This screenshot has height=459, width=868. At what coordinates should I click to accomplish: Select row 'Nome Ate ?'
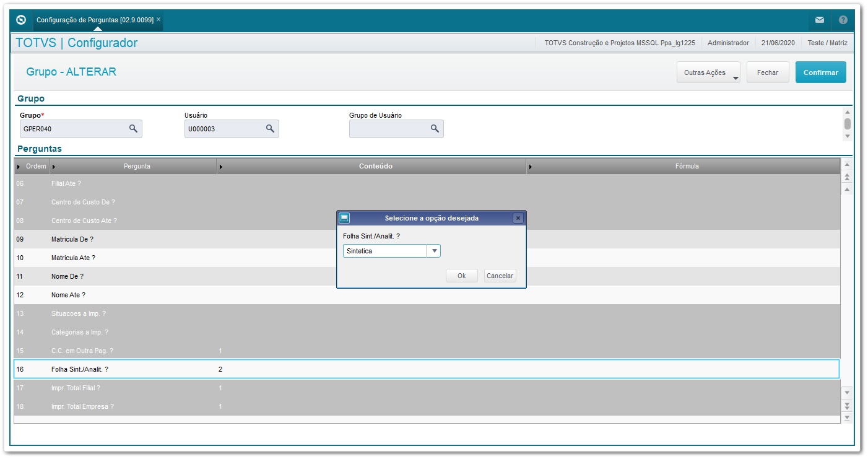pyautogui.click(x=427, y=295)
